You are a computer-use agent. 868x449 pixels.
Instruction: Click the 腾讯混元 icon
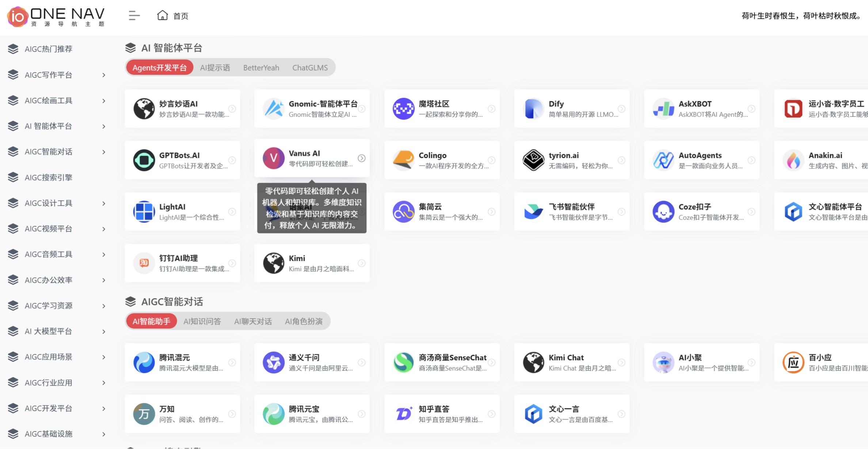click(144, 362)
